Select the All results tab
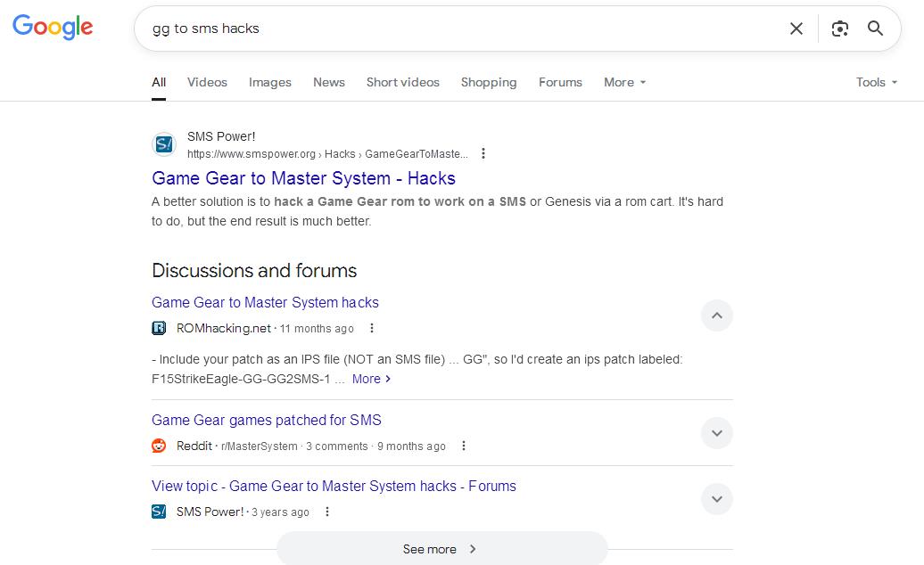924x565 pixels. pos(159,82)
